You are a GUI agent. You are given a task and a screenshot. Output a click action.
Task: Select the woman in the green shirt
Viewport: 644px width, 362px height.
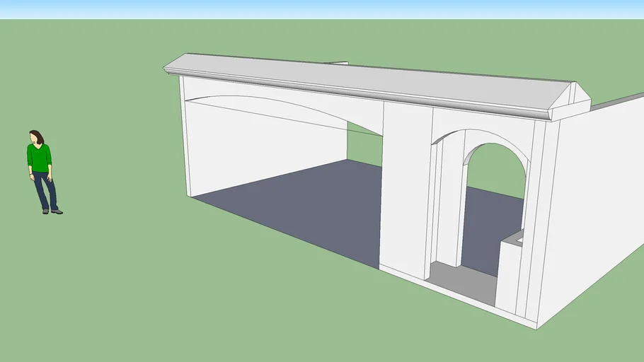pyautogui.click(x=40, y=158)
